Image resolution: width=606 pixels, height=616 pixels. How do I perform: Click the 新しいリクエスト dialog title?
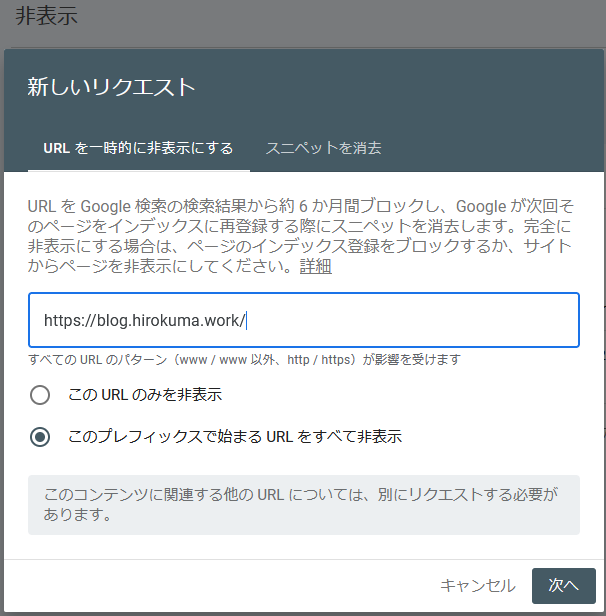[112, 87]
